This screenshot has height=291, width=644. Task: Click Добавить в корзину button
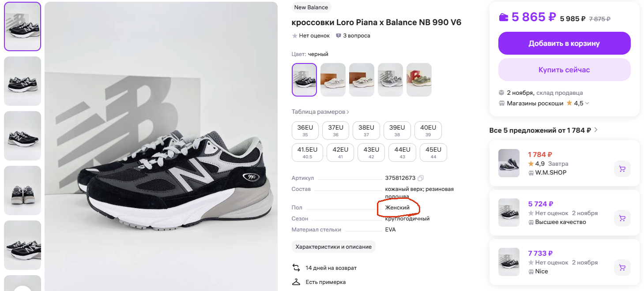(564, 43)
